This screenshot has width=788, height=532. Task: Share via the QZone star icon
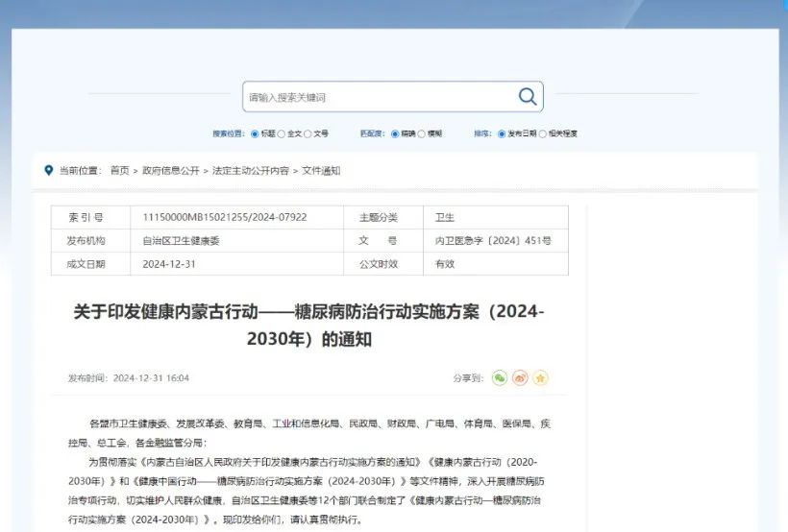click(540, 378)
